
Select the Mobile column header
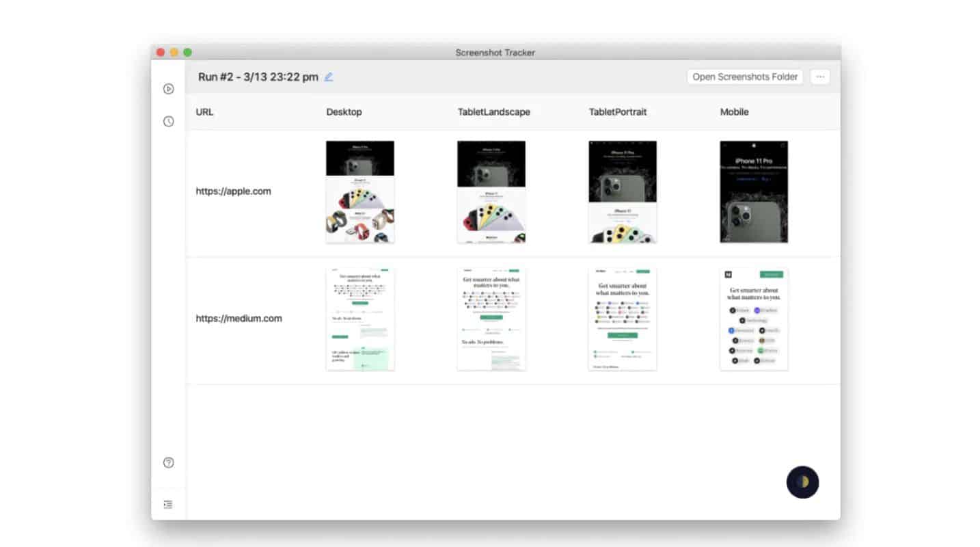click(734, 111)
